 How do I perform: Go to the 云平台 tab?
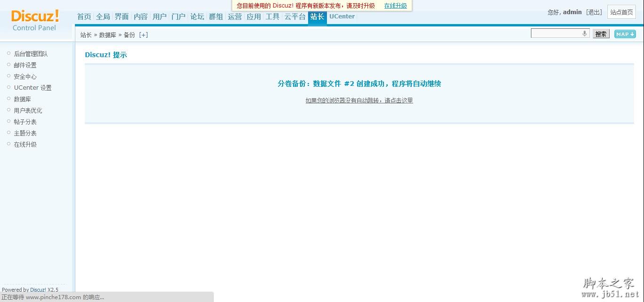point(295,17)
